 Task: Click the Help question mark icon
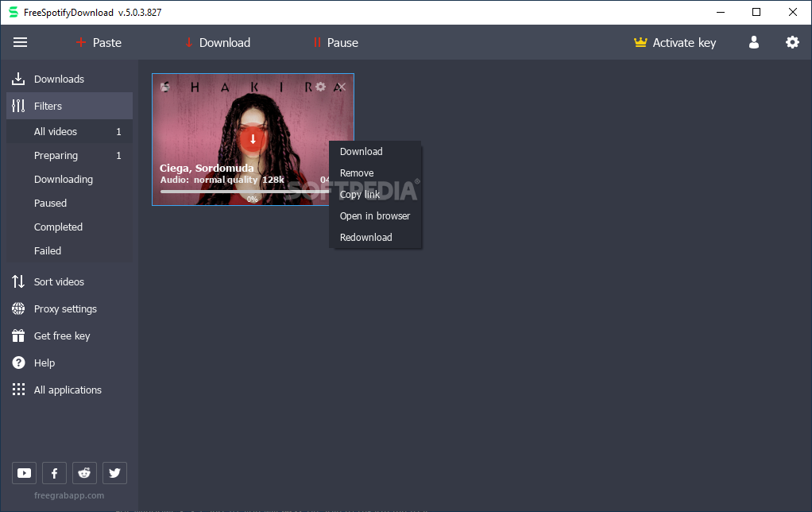pyautogui.click(x=18, y=363)
